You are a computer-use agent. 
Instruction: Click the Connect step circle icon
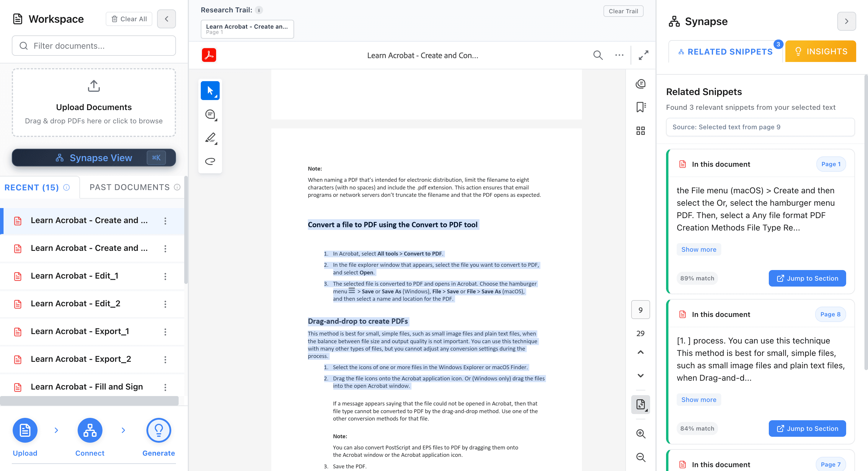click(x=90, y=430)
